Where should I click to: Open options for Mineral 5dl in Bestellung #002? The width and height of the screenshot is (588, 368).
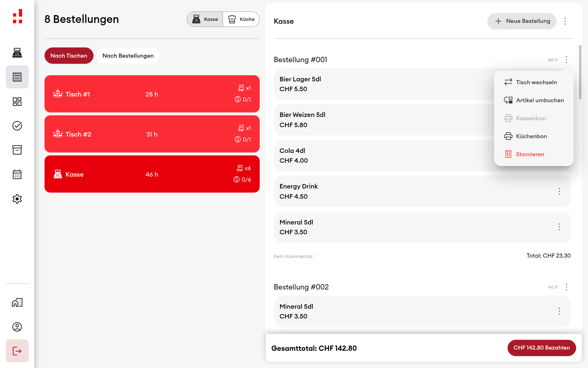pos(559,311)
